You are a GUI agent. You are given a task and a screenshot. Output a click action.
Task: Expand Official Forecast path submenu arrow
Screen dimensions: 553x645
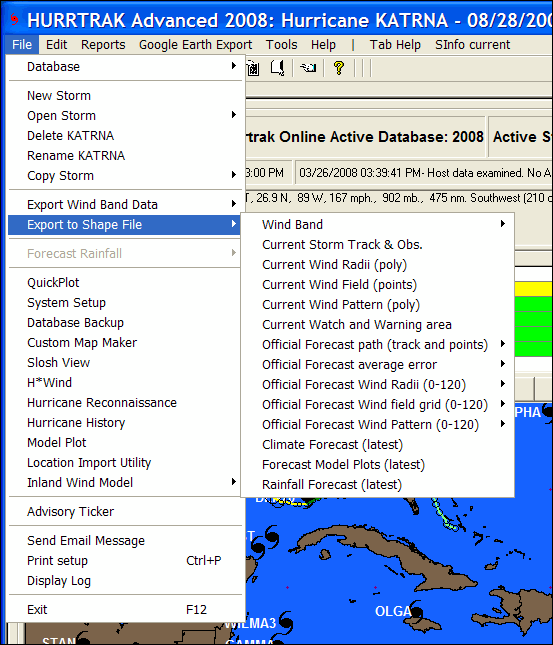[503, 344]
